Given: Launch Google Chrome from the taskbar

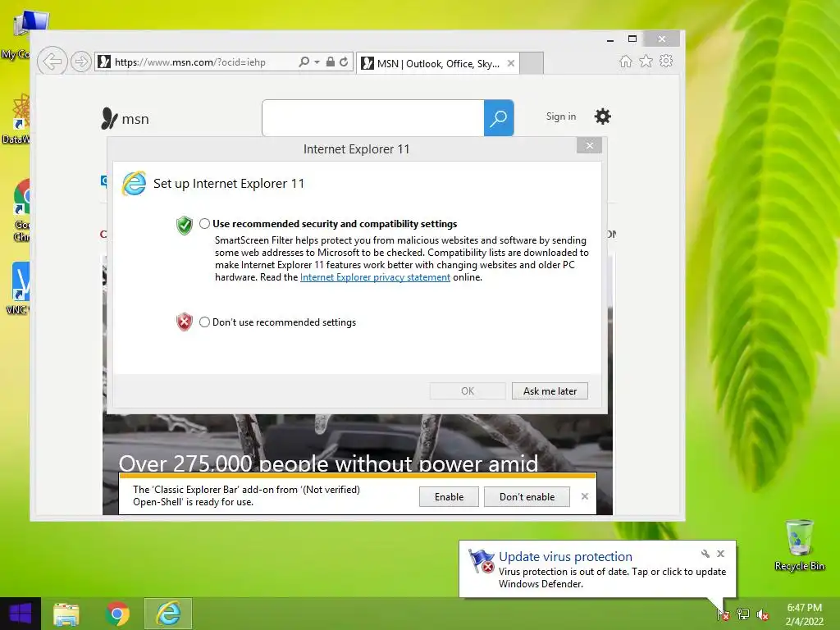Looking at the screenshot, I should tap(117, 614).
